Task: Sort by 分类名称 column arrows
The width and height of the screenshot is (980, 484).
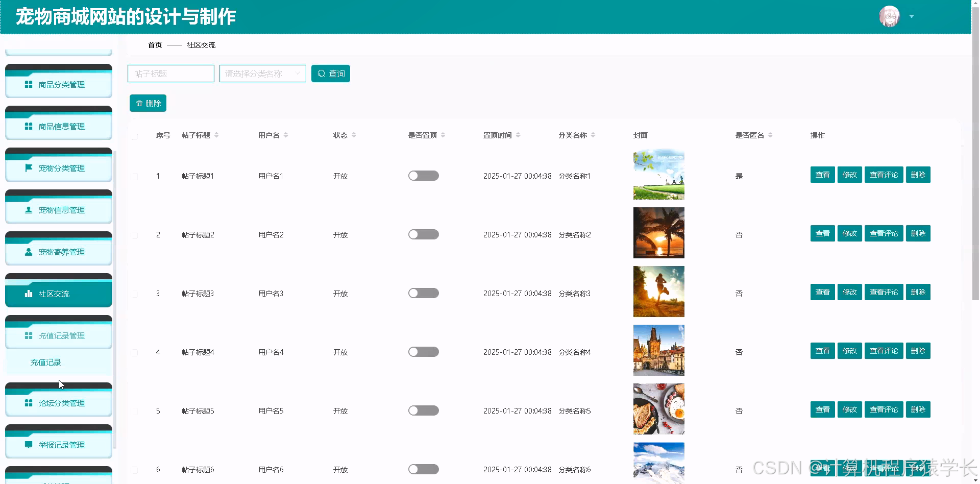Action: 593,135
